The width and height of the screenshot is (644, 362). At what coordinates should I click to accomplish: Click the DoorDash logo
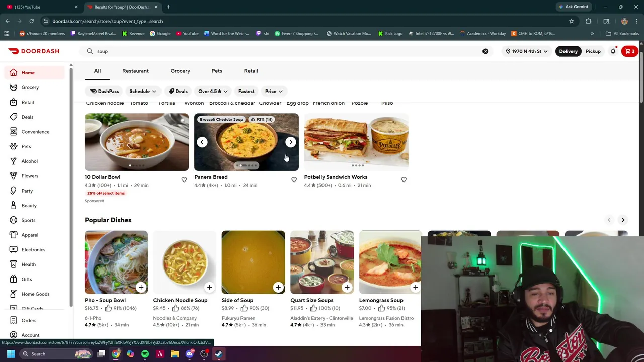point(34,51)
